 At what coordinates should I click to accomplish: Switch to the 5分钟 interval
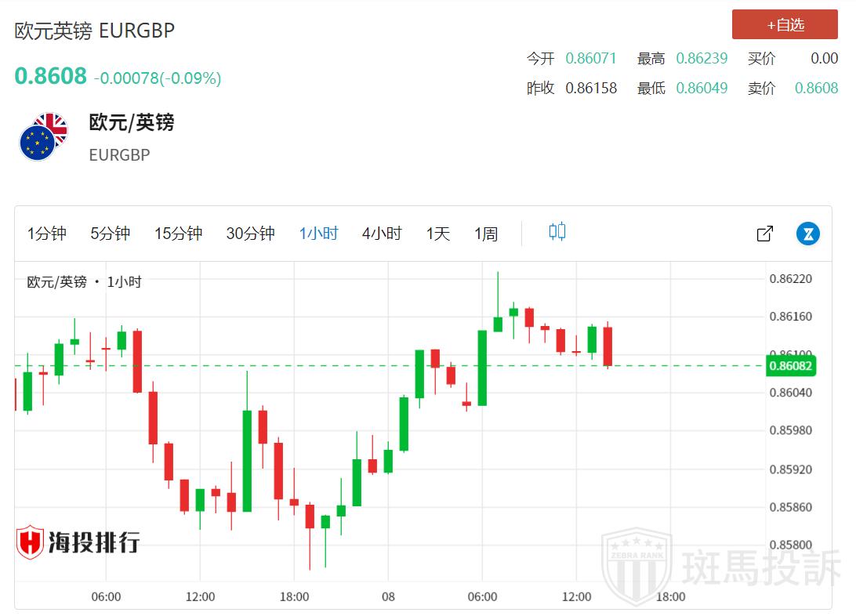[110, 234]
